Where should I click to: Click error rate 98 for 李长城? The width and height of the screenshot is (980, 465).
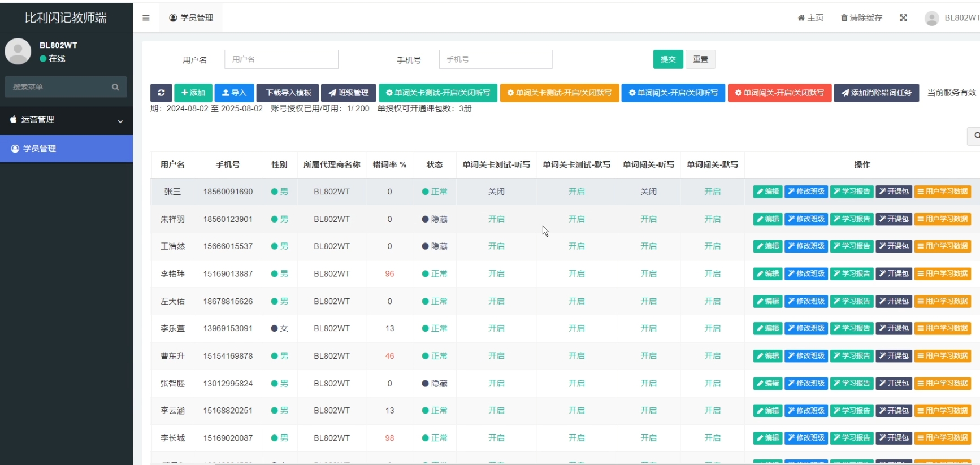click(x=389, y=438)
